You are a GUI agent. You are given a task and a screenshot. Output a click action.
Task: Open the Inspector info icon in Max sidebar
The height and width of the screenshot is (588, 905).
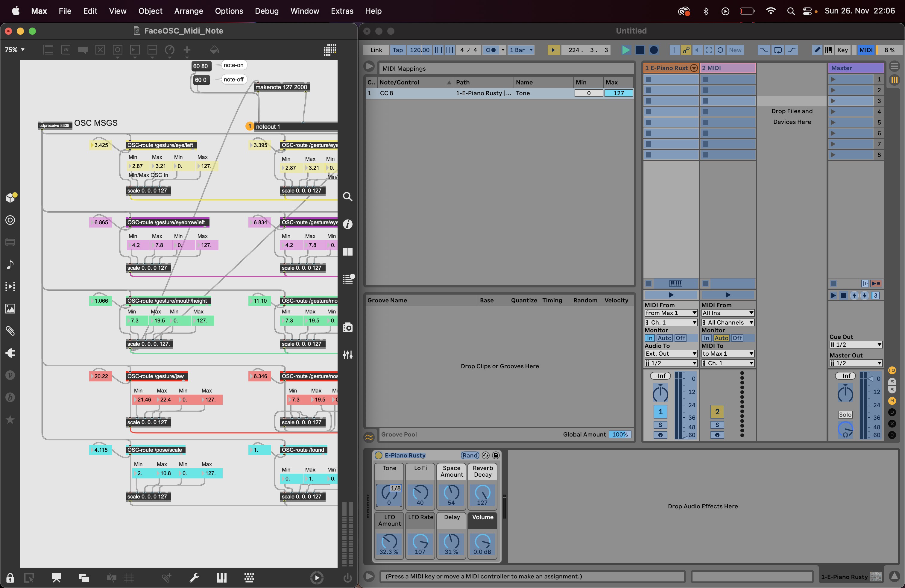[x=347, y=225]
